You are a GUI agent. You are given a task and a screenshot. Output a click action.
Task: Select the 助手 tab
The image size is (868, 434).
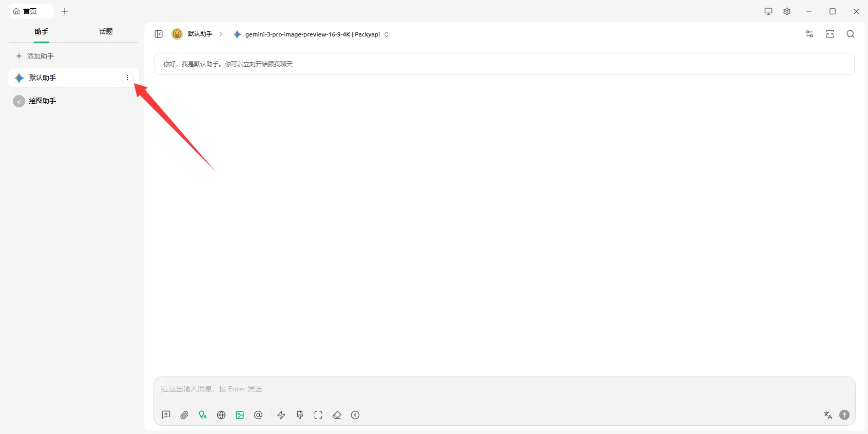click(x=42, y=32)
